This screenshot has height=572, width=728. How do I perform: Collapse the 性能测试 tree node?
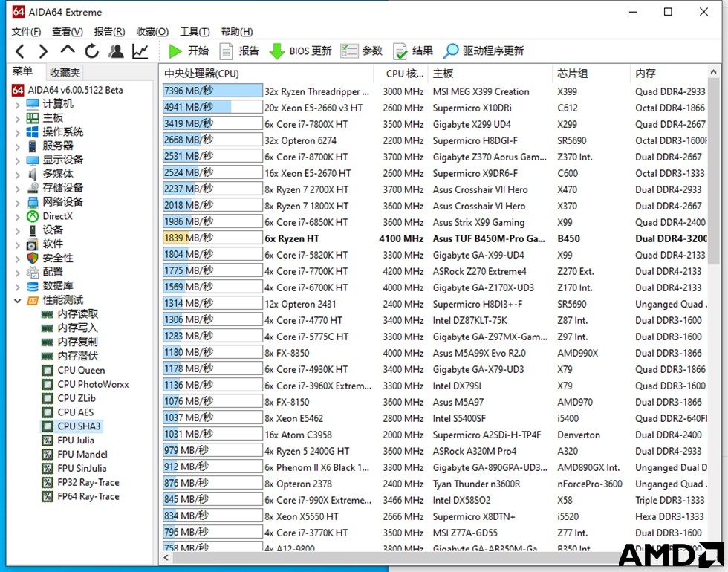18,300
